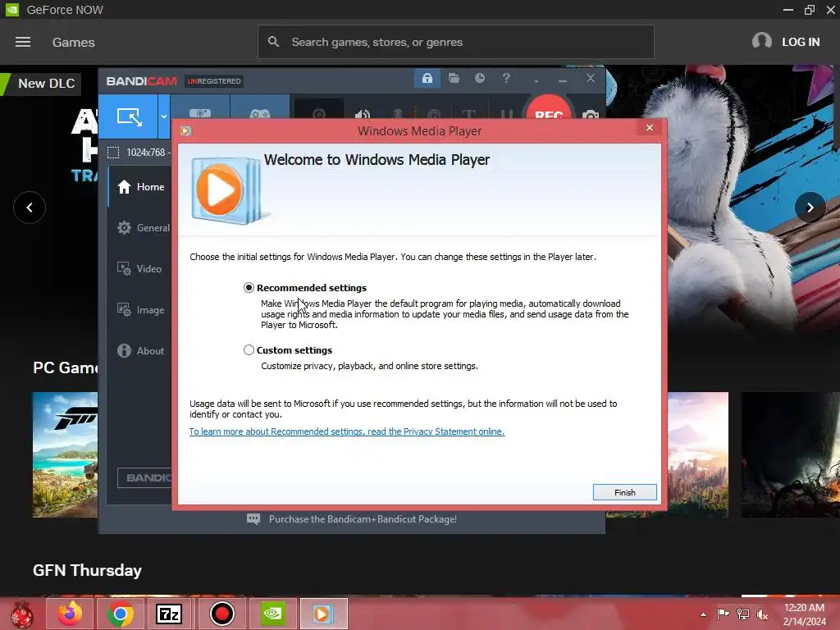Open the Bandicam output folder icon

point(454,78)
